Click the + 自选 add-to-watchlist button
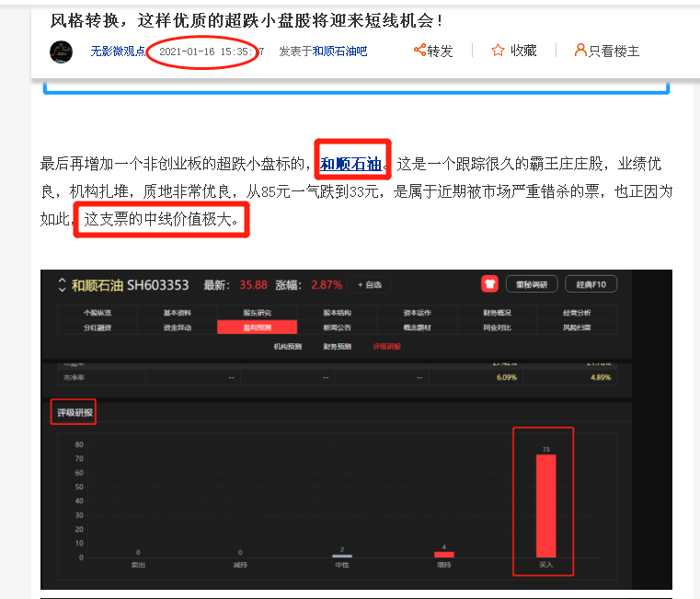This screenshot has width=700, height=599. pos(369,285)
